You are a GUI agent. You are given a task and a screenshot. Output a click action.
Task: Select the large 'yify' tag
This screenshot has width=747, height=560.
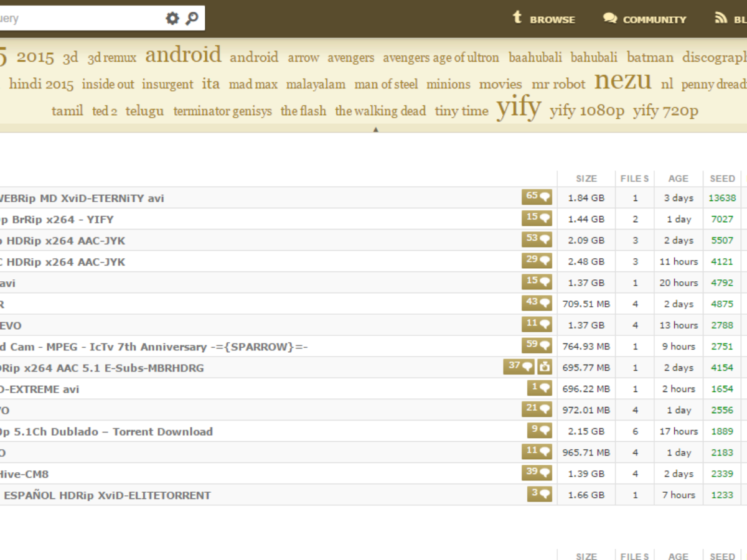tap(519, 108)
